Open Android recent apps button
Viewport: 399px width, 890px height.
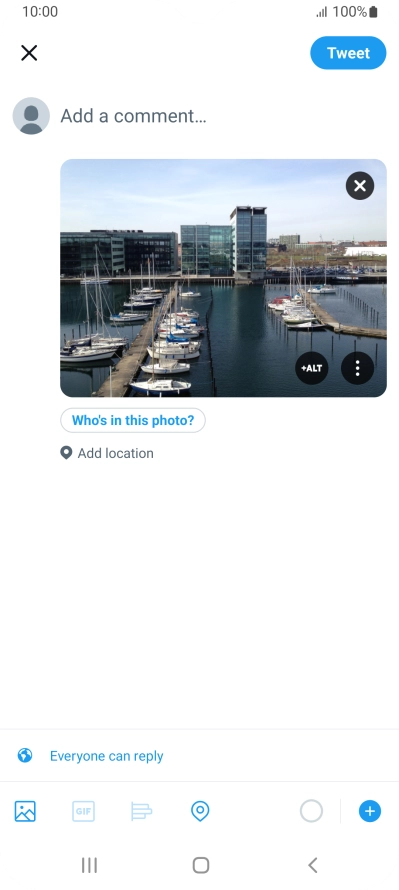[x=90, y=865]
